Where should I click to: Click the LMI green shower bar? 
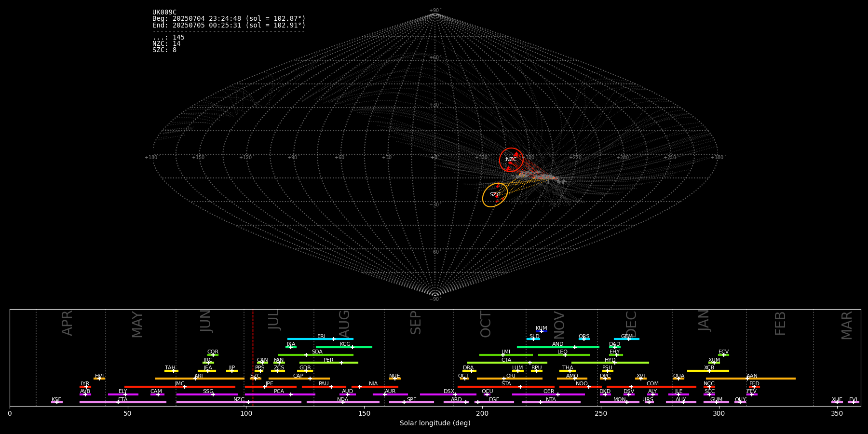click(x=506, y=355)
